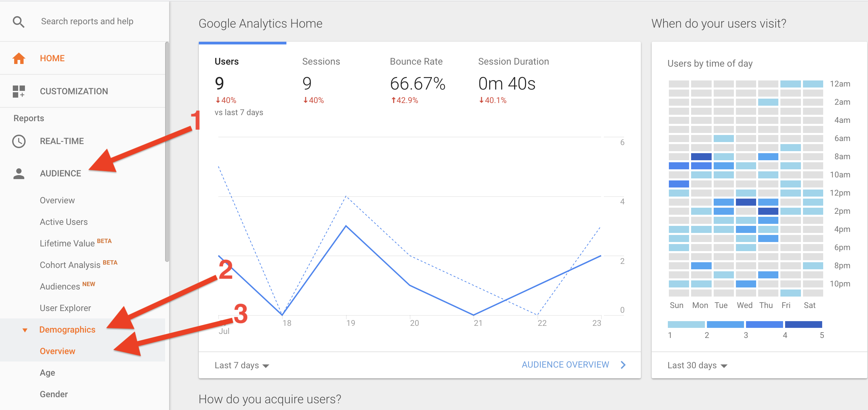Image resolution: width=868 pixels, height=410 pixels.
Task: Open the Last 30 days dropdown
Action: [697, 365]
